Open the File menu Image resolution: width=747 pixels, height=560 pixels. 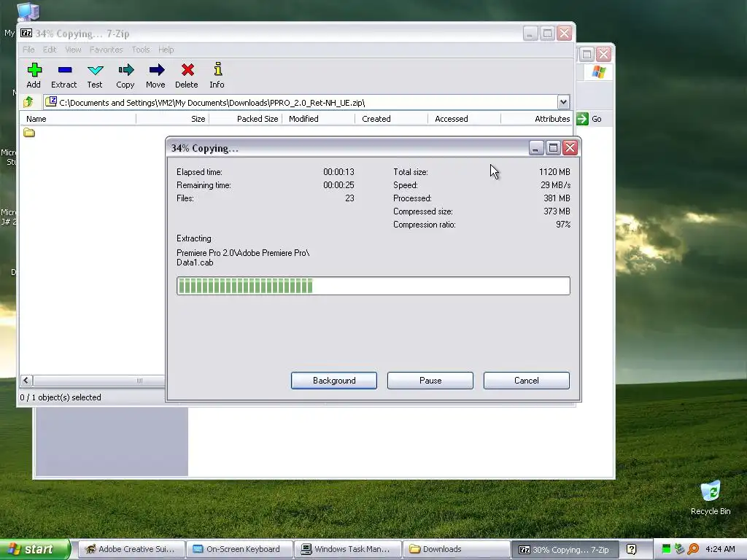click(x=28, y=50)
